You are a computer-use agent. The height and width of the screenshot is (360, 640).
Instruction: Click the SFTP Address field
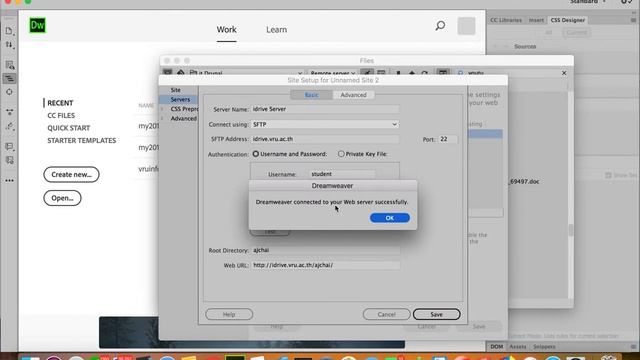(325, 139)
